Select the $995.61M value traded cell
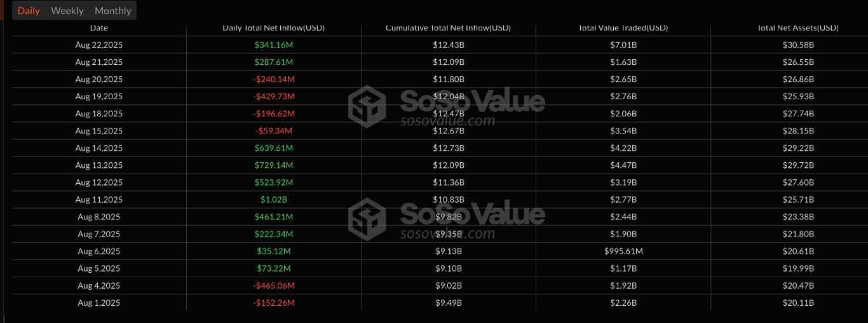 click(623, 251)
